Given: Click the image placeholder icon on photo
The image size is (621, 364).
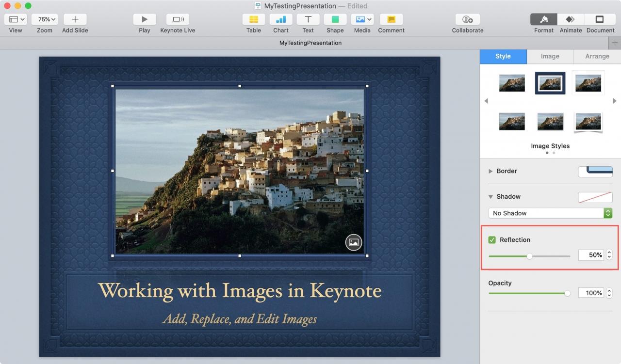Looking at the screenshot, I should 354,242.
